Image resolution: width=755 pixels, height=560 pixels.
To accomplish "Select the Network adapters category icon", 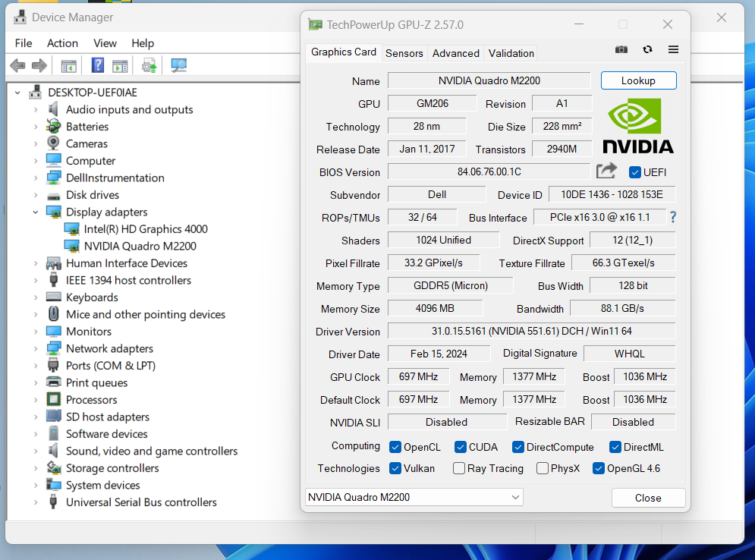I will coord(53,348).
